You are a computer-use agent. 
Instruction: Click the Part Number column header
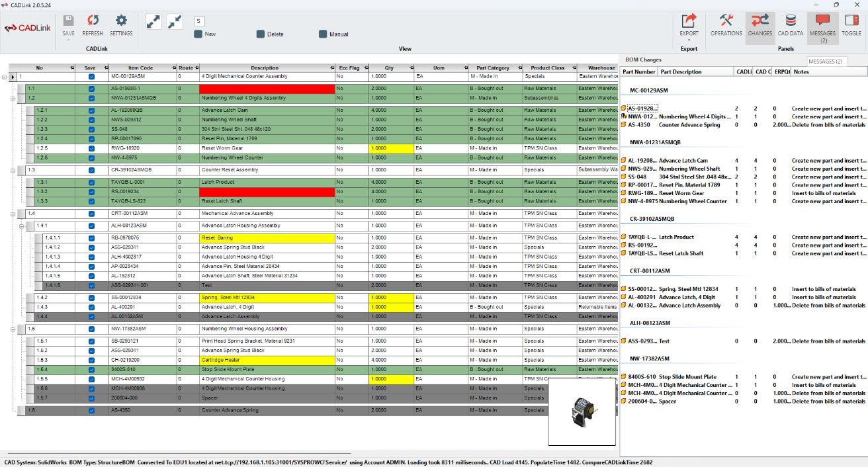[x=638, y=71]
